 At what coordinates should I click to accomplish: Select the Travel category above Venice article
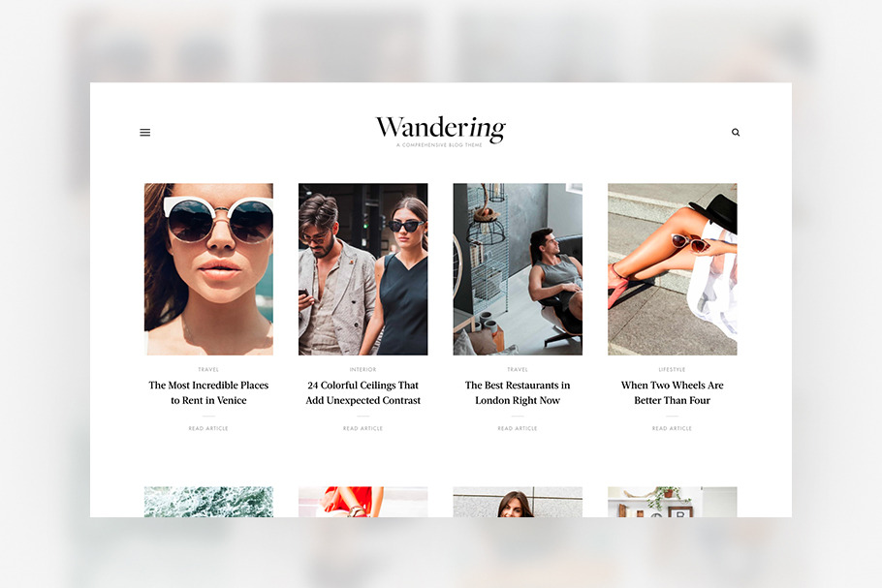208,369
